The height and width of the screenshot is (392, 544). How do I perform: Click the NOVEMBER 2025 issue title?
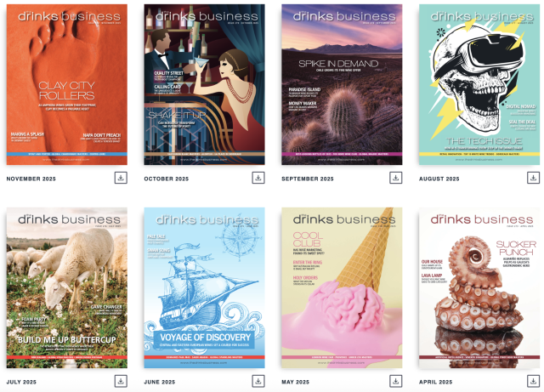pyautogui.click(x=31, y=179)
